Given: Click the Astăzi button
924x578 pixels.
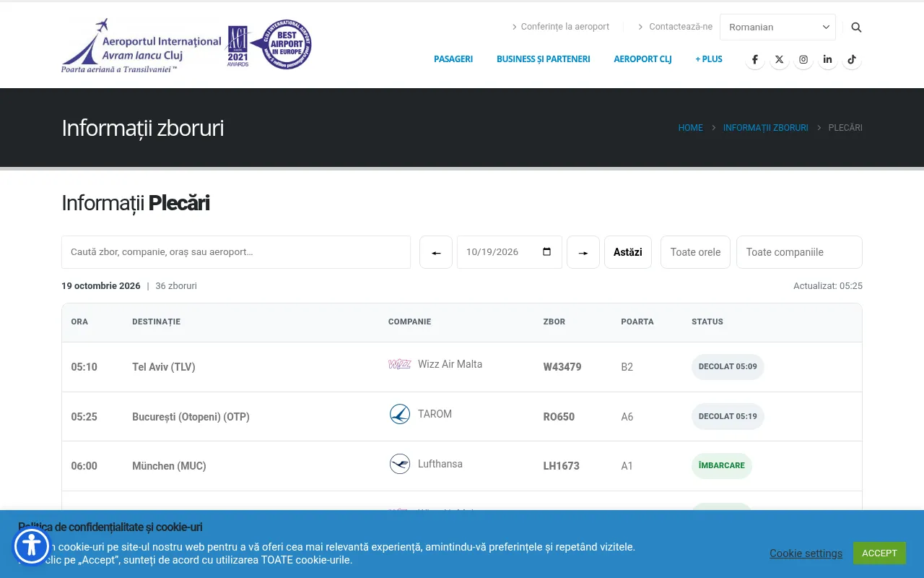Looking at the screenshot, I should (x=628, y=252).
